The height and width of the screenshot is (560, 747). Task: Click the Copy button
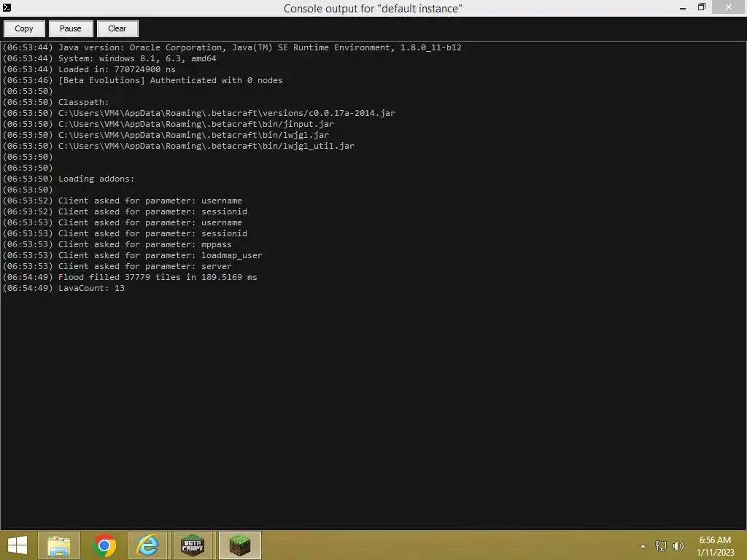[x=24, y=28]
